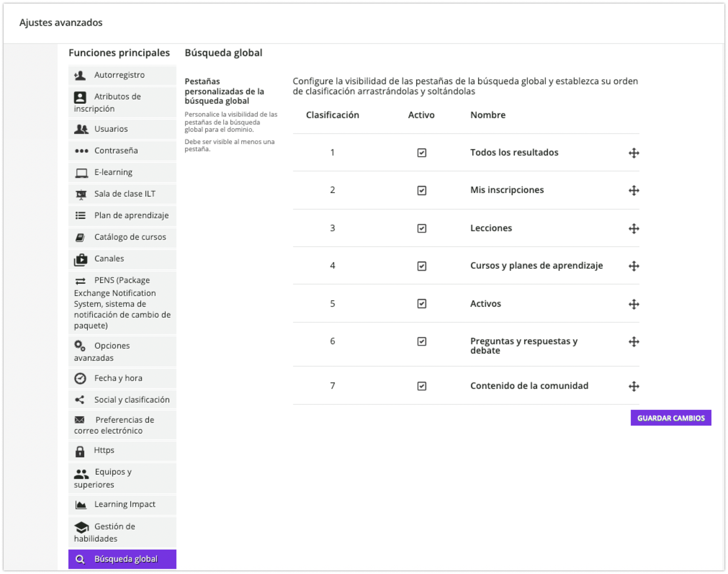Click the drag handle for Todos los resultados
The image size is (728, 574).
pos(634,153)
